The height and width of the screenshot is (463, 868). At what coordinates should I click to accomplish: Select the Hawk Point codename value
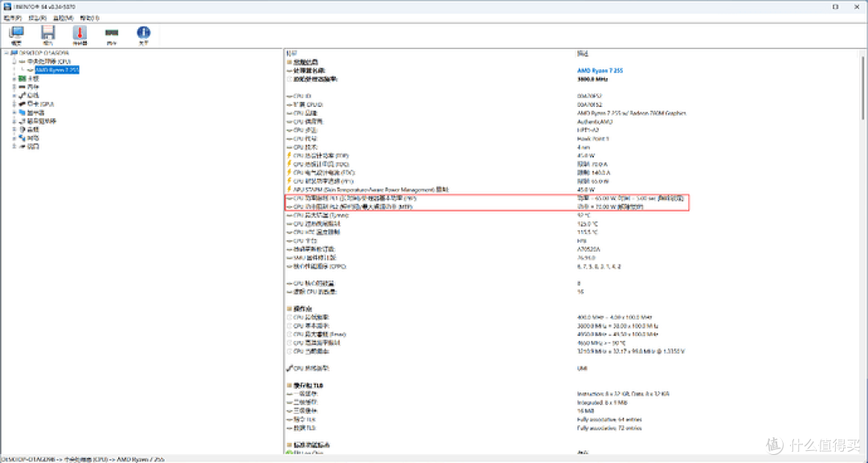click(x=593, y=138)
